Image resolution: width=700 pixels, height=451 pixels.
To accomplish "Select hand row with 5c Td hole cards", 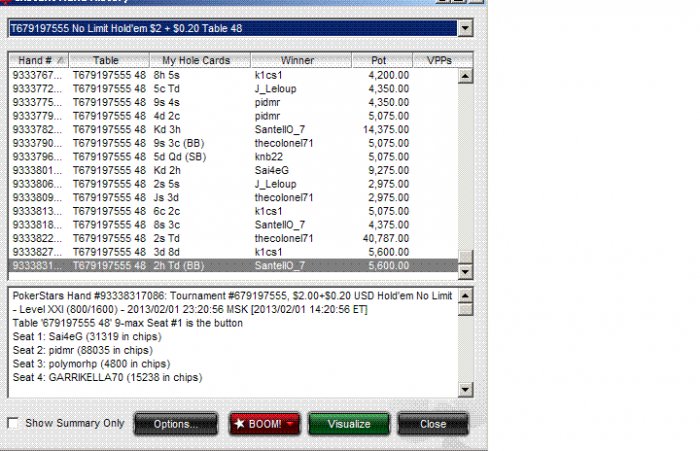I will pyautogui.click(x=233, y=89).
